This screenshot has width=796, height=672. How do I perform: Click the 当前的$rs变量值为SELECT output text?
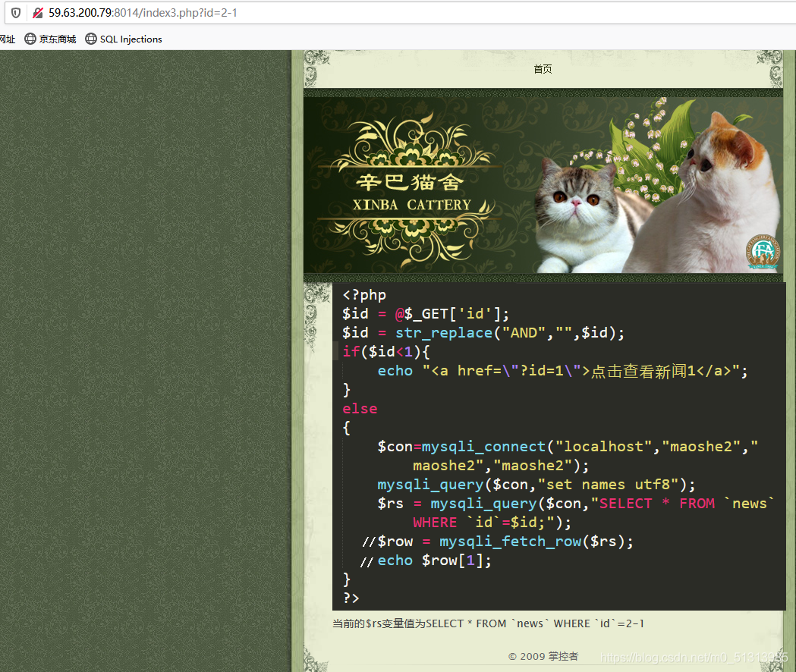pos(489,623)
